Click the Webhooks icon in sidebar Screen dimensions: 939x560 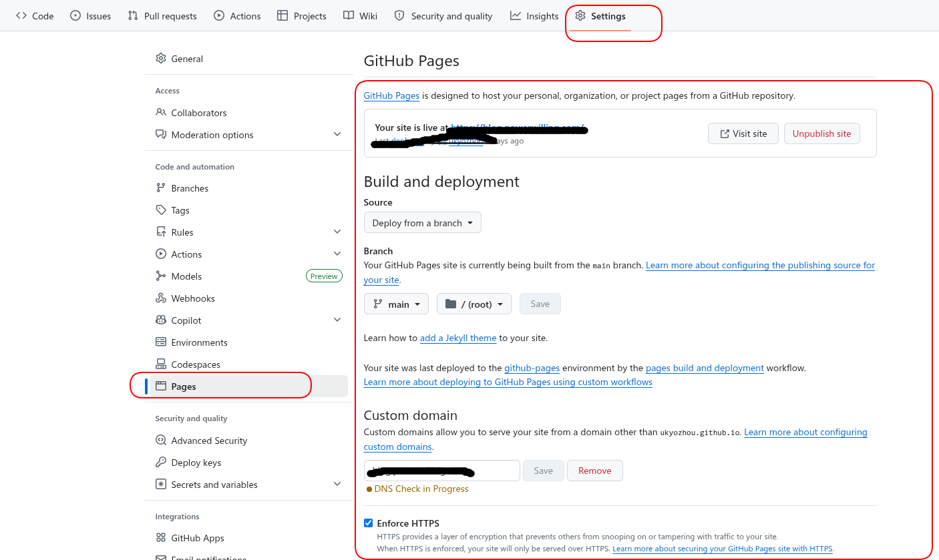click(x=160, y=298)
